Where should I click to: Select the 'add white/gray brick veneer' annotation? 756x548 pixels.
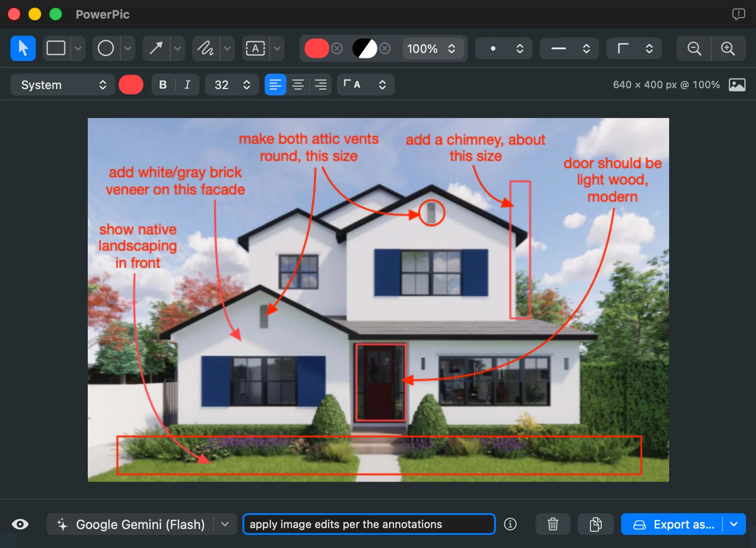coord(175,180)
